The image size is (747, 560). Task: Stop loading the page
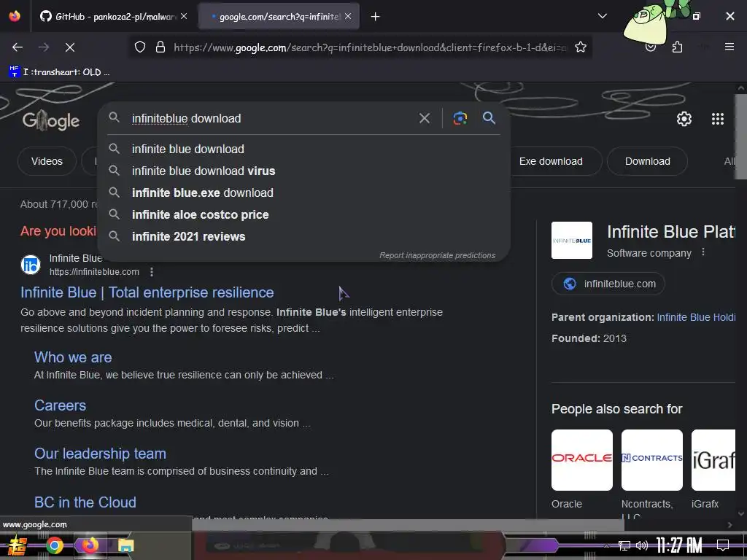[70, 47]
